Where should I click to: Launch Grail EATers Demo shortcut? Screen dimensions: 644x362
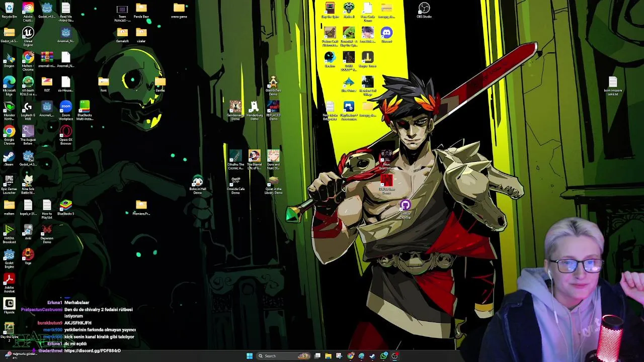coord(273,86)
